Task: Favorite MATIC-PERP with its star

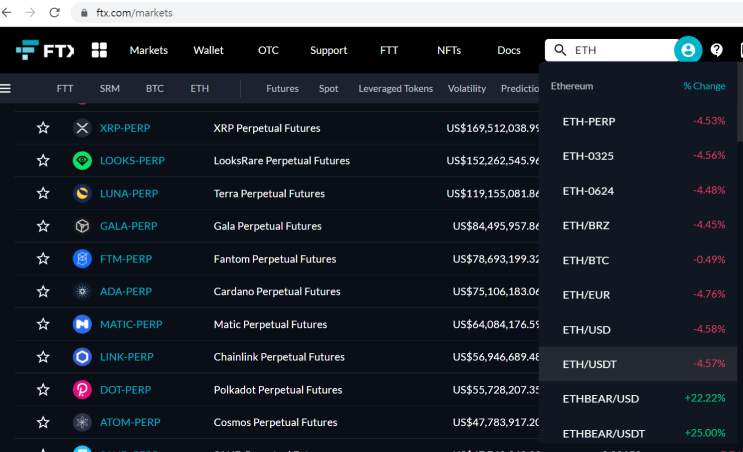Action: click(x=43, y=324)
